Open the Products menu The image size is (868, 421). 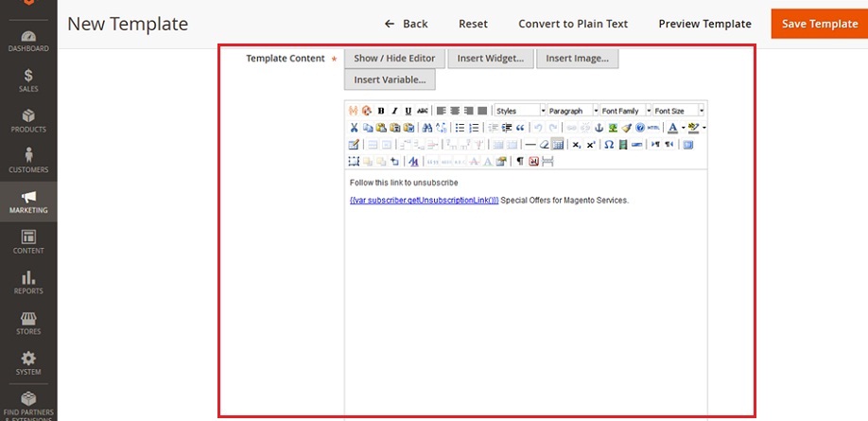28,121
